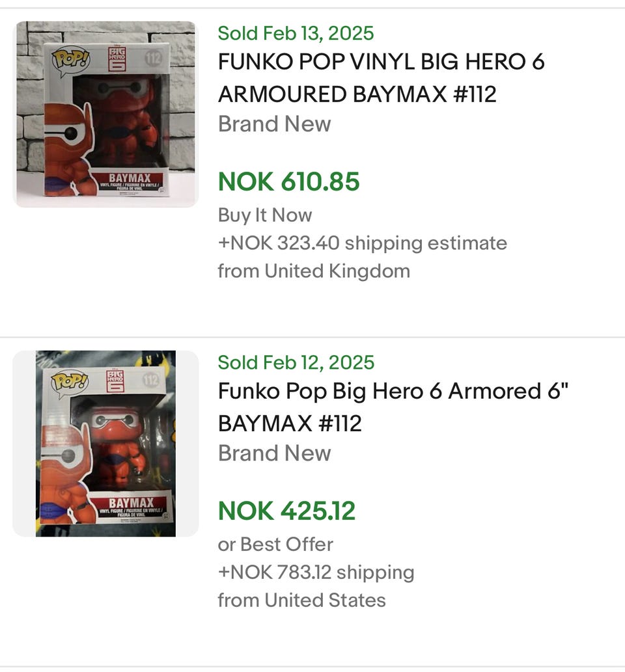The height and width of the screenshot is (672, 625).
Task: Click the 'or Best Offer' text
Action: [x=275, y=544]
